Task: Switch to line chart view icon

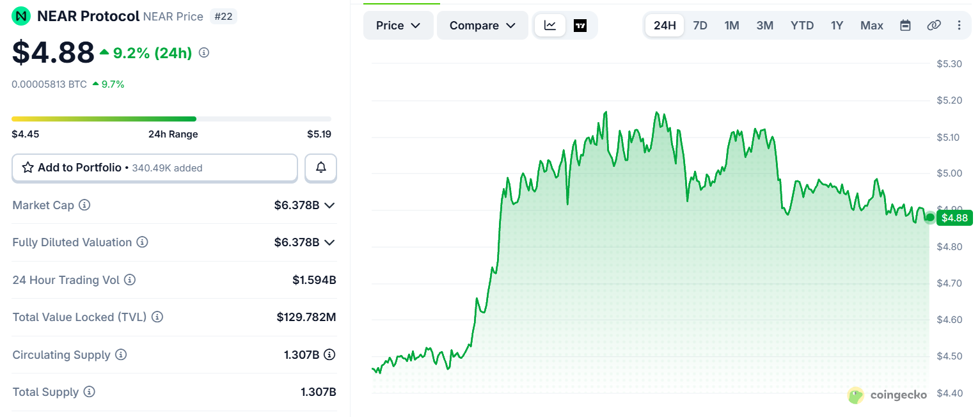Action: (x=550, y=26)
